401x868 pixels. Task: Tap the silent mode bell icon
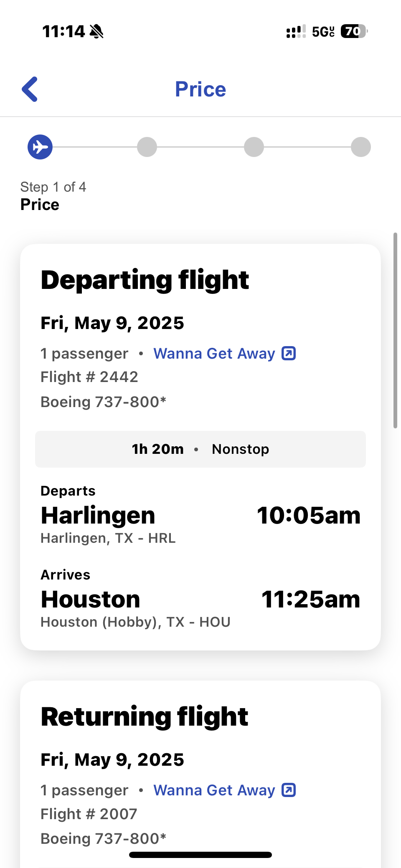tap(97, 31)
